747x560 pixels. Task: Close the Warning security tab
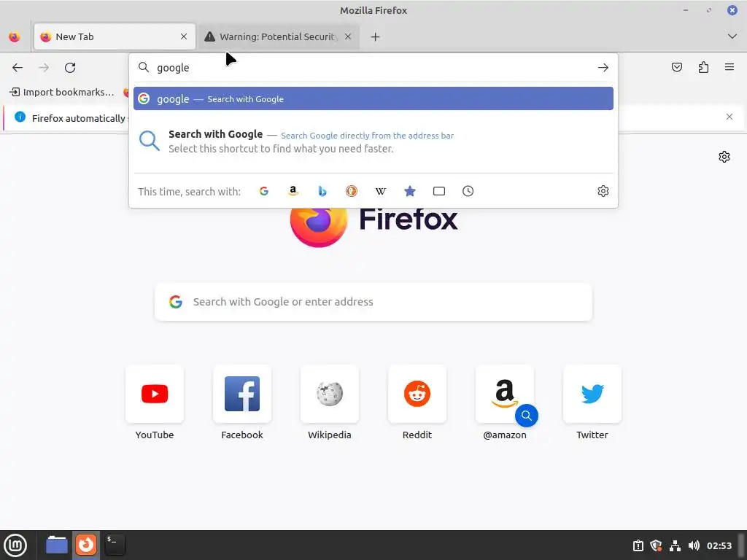coord(348,36)
